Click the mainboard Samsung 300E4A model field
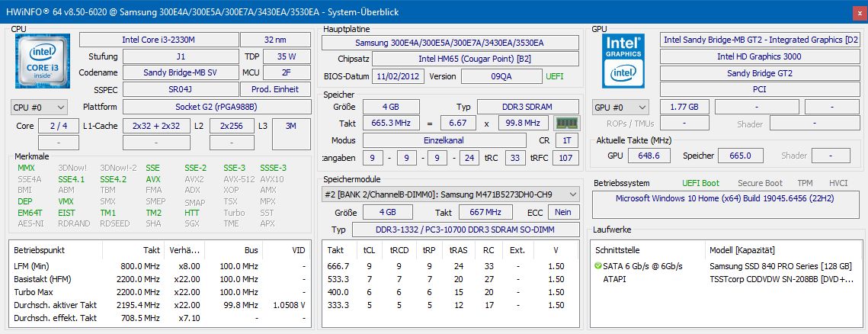This screenshot has height=334, width=868. [x=450, y=43]
